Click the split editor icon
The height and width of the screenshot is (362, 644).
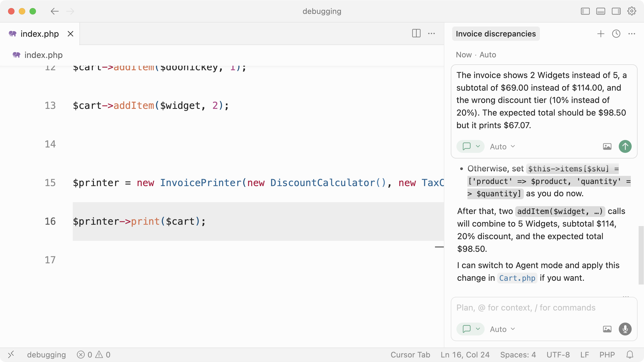pyautogui.click(x=416, y=34)
